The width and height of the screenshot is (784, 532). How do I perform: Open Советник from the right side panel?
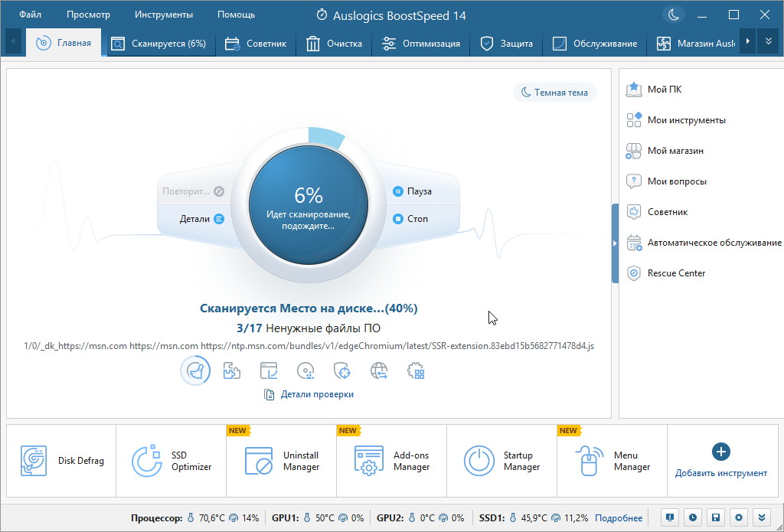tap(657, 212)
